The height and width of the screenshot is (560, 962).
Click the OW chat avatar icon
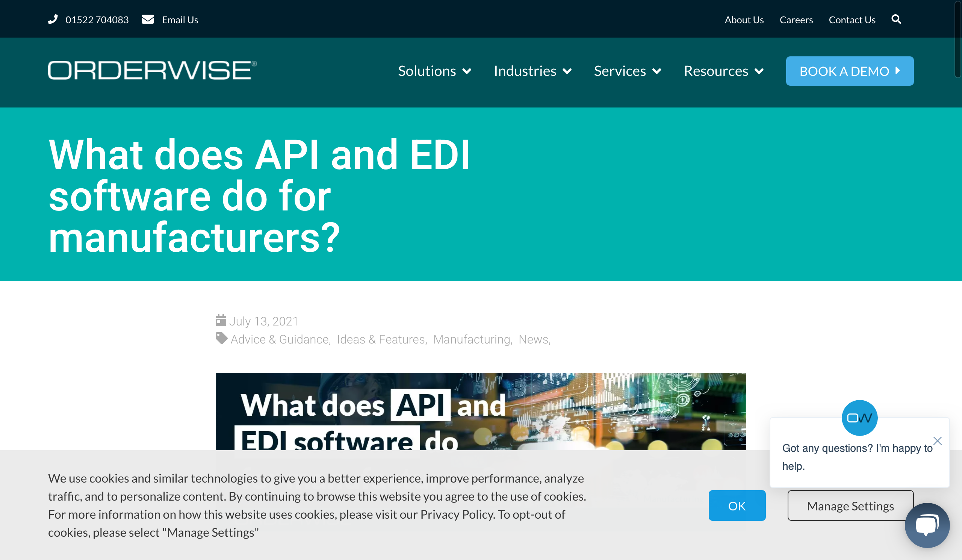point(859,418)
